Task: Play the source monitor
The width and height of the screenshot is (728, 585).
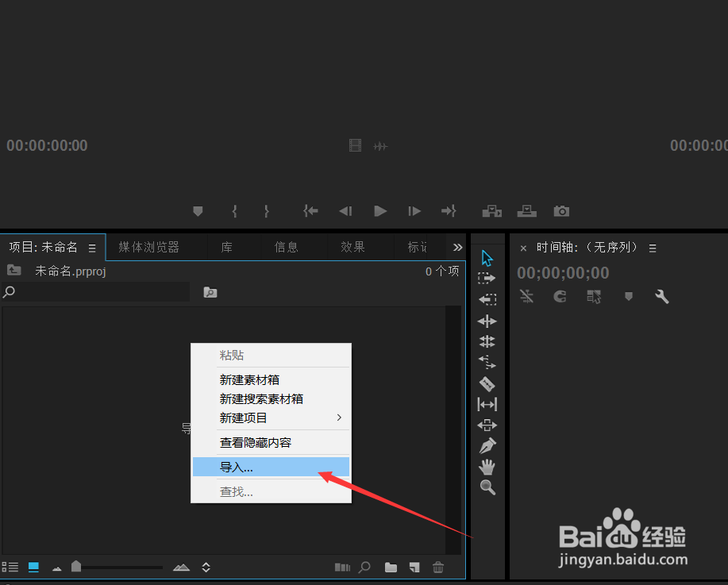Action: (380, 211)
